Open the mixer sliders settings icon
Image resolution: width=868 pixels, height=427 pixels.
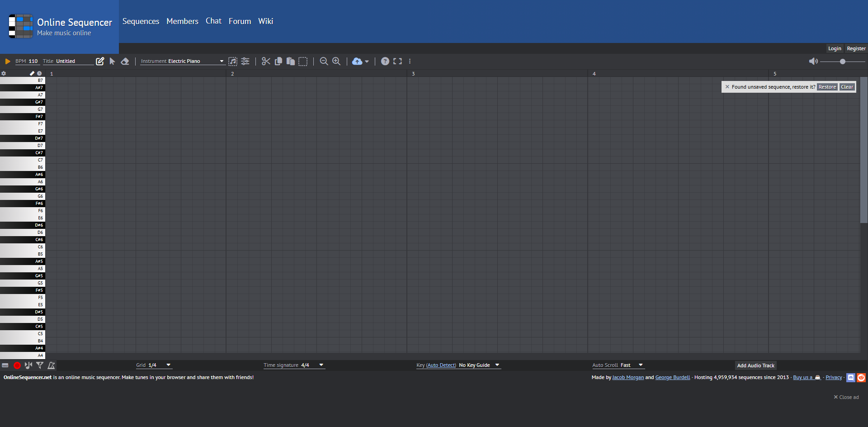click(x=245, y=62)
